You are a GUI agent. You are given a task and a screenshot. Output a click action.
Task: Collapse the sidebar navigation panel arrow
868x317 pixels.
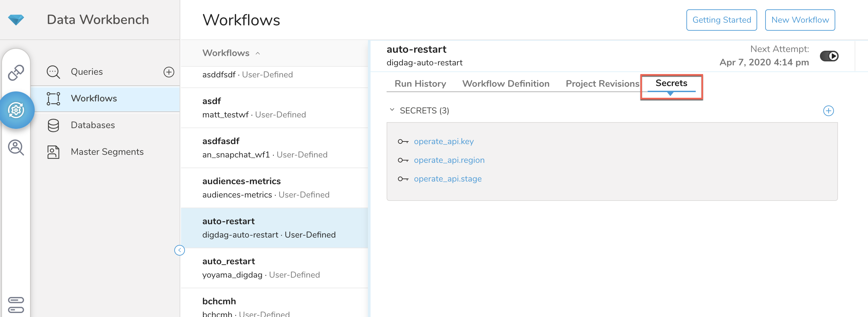tap(180, 250)
